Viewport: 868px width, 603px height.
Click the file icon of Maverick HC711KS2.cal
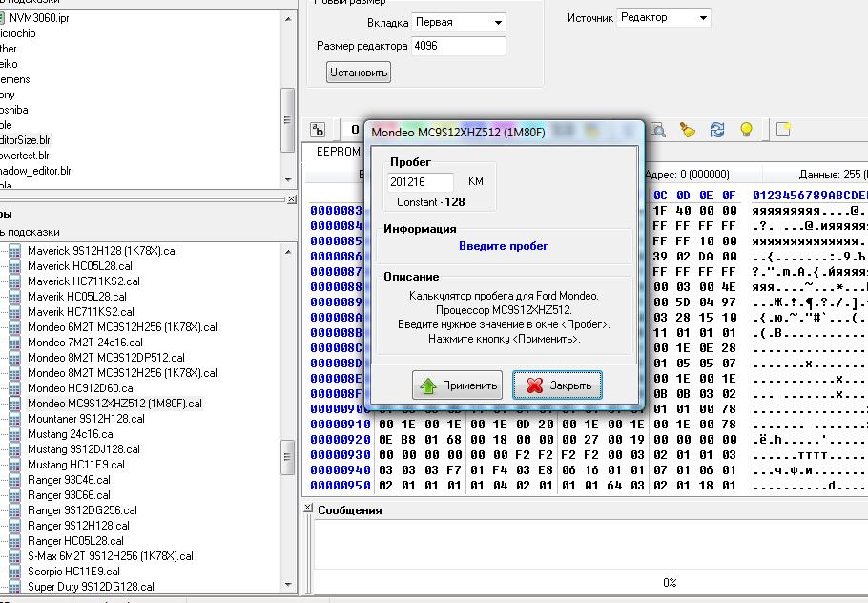(x=15, y=281)
